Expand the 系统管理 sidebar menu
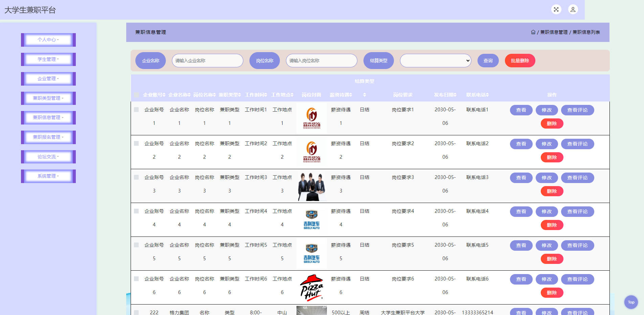This screenshot has height=315, width=644. (x=48, y=176)
